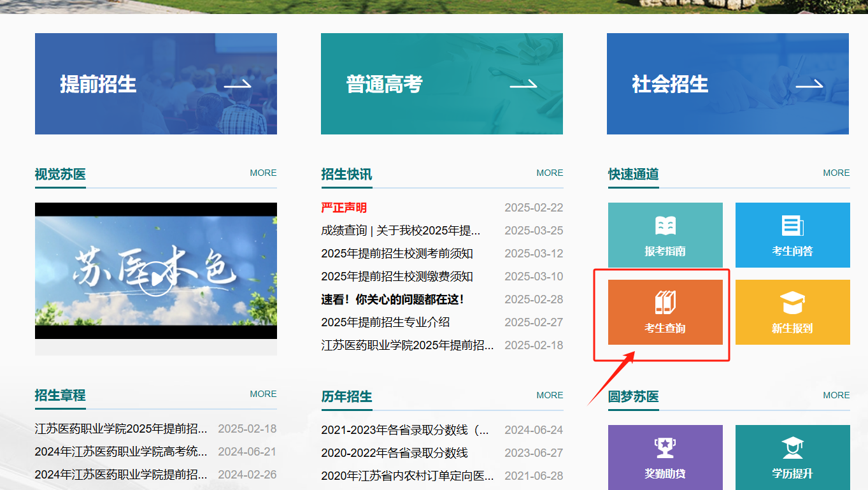
Task: Click MORE next to 圆梦苏医
Action: pyautogui.click(x=836, y=395)
